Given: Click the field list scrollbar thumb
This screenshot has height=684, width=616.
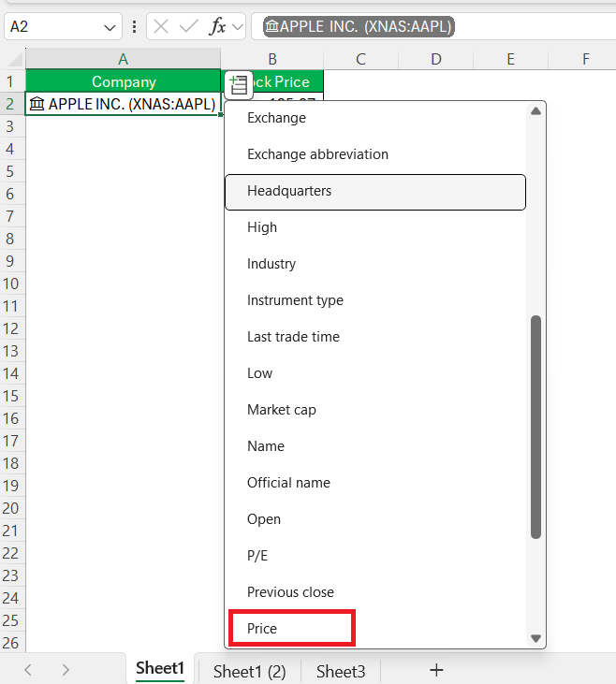Looking at the screenshot, I should pyautogui.click(x=535, y=427).
